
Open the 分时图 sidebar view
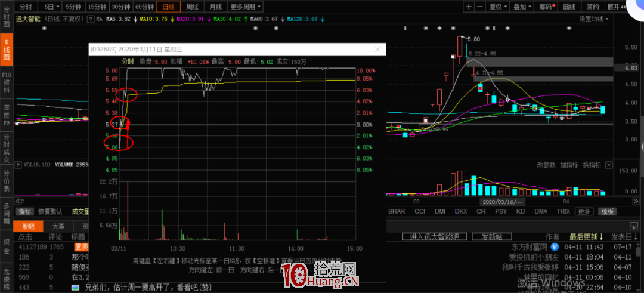click(x=6, y=16)
